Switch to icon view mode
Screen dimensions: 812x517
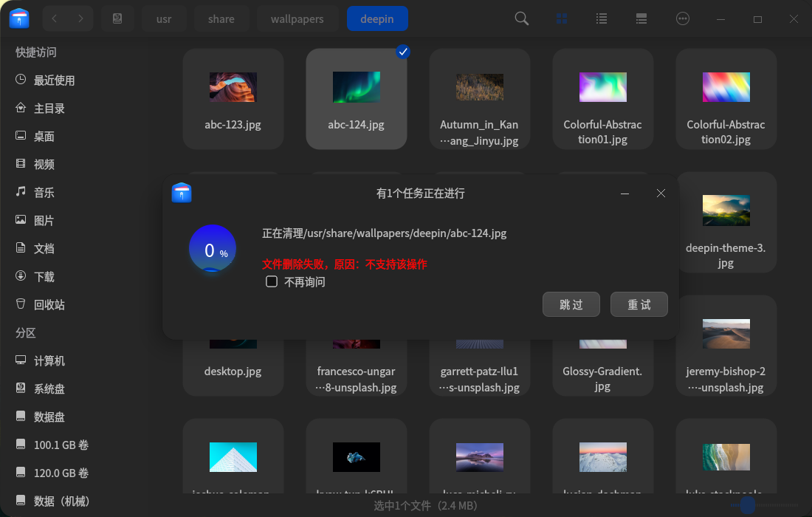tap(562, 18)
